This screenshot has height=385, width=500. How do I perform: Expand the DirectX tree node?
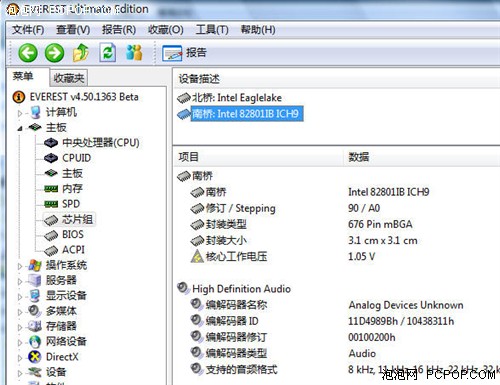tap(20, 358)
